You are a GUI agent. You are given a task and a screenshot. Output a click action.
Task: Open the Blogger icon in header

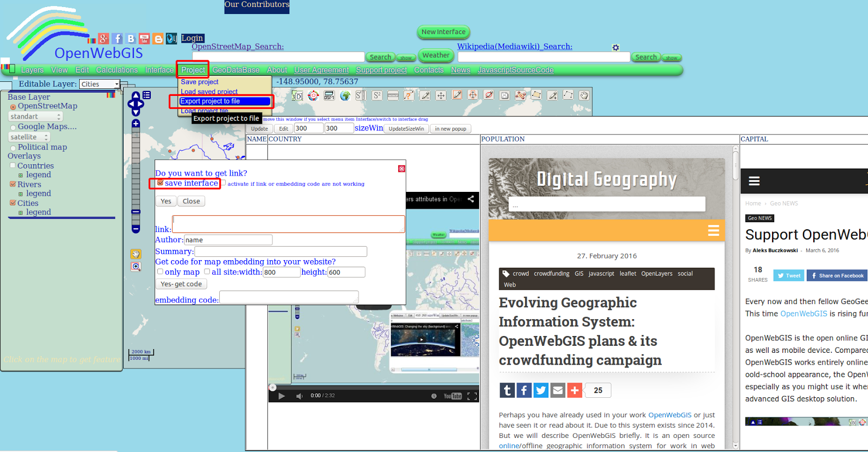point(158,38)
